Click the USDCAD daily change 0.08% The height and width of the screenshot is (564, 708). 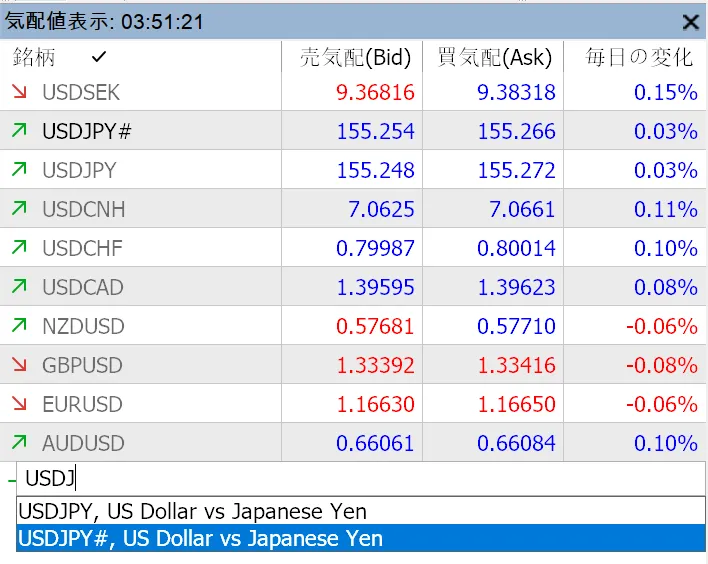point(666,288)
